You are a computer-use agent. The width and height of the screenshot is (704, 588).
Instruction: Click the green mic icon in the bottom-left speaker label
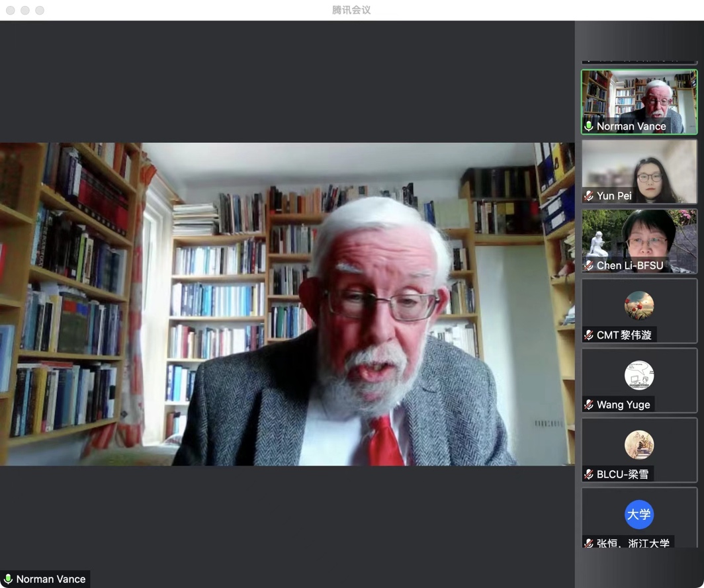tap(8, 579)
